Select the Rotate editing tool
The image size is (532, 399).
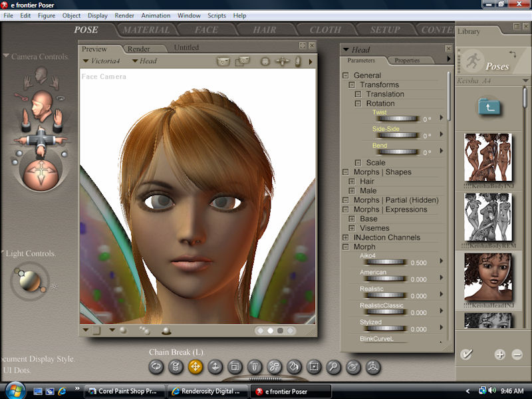[156, 366]
